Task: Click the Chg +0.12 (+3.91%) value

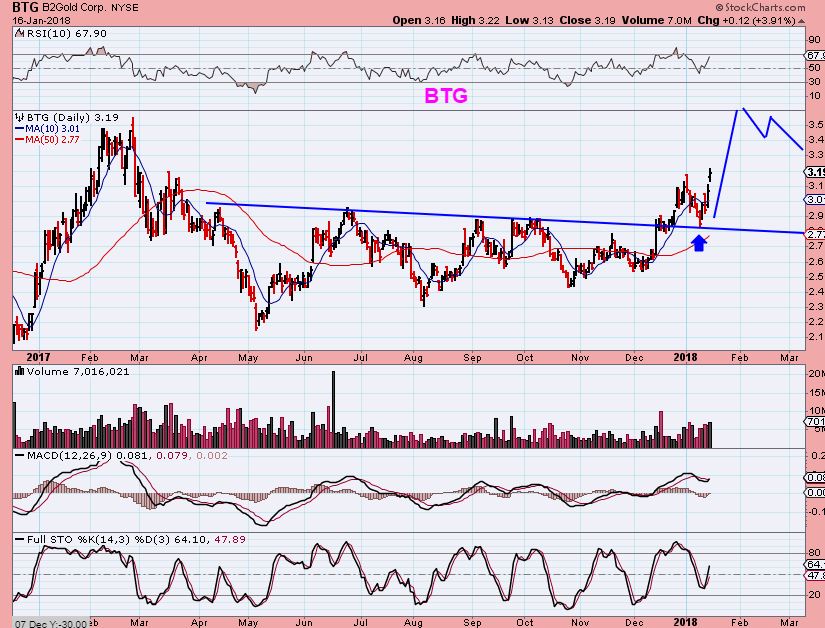Action: [x=747, y=21]
